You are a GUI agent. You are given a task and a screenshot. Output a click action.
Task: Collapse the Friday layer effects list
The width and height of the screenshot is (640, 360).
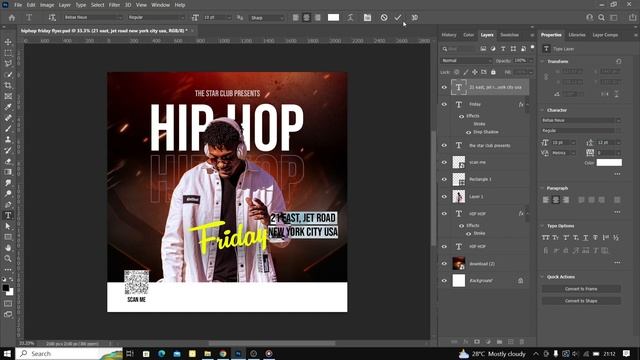[x=527, y=104]
